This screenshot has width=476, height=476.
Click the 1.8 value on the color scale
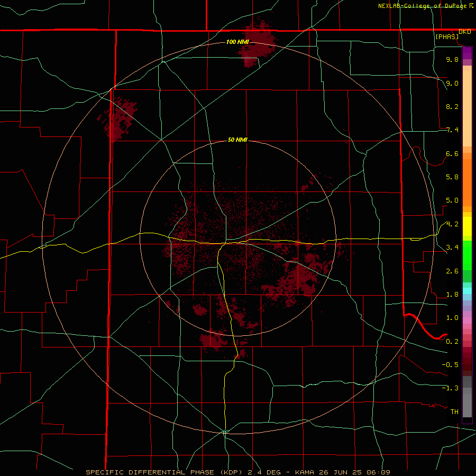point(452,294)
